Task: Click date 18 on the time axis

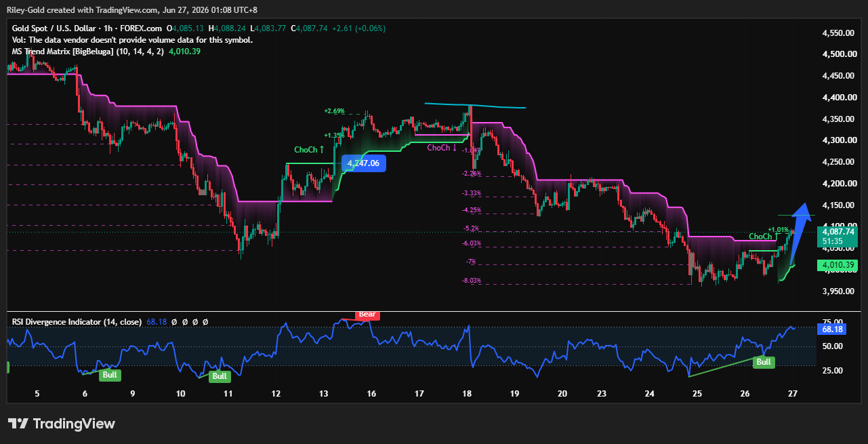Action: [x=467, y=394]
